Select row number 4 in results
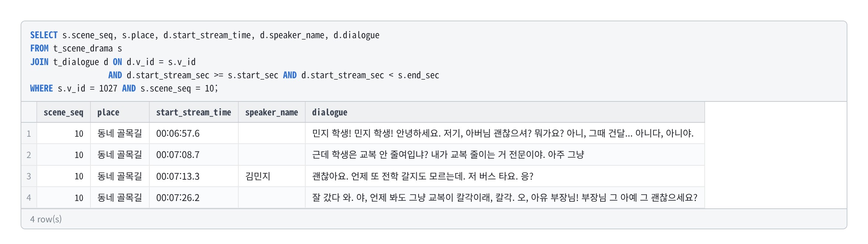Screen dimensions: 868x244 (x=29, y=198)
